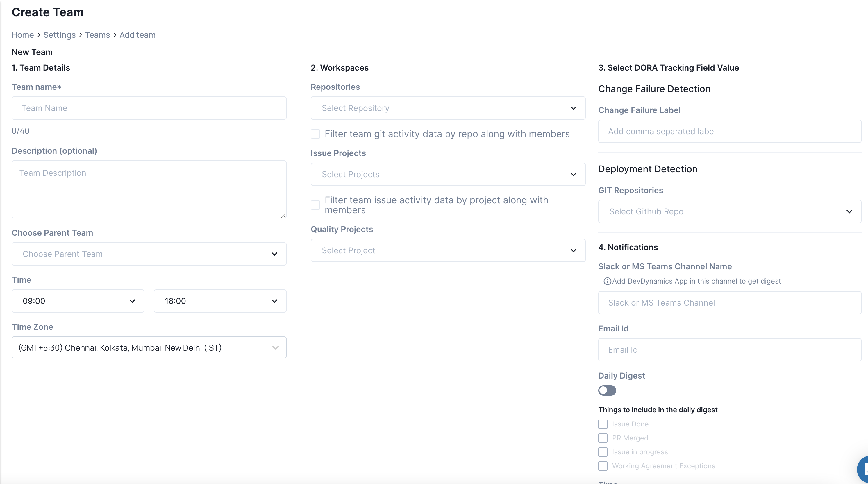Expand the 18:00 end time dropdown

[x=220, y=301]
